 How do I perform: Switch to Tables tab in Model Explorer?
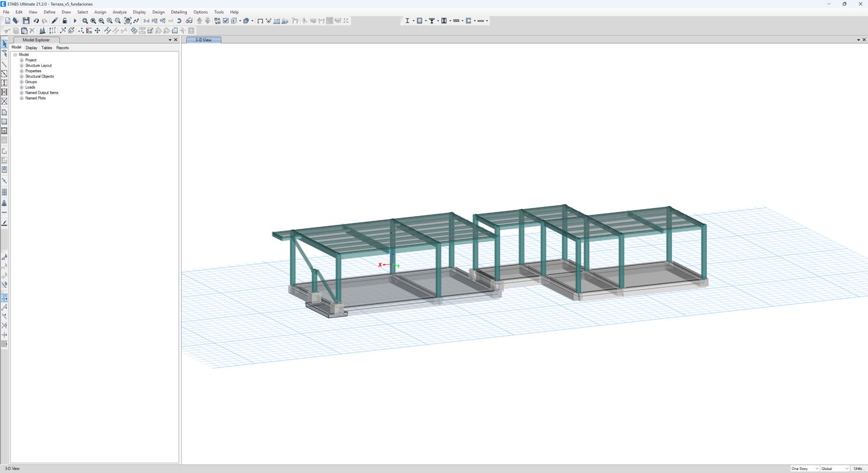click(x=47, y=48)
